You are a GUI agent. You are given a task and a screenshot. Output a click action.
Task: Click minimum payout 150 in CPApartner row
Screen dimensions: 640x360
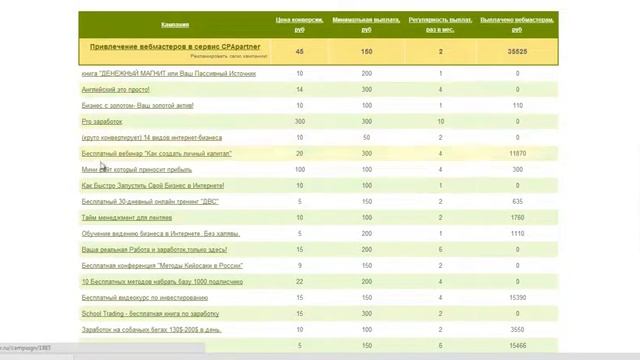367,52
